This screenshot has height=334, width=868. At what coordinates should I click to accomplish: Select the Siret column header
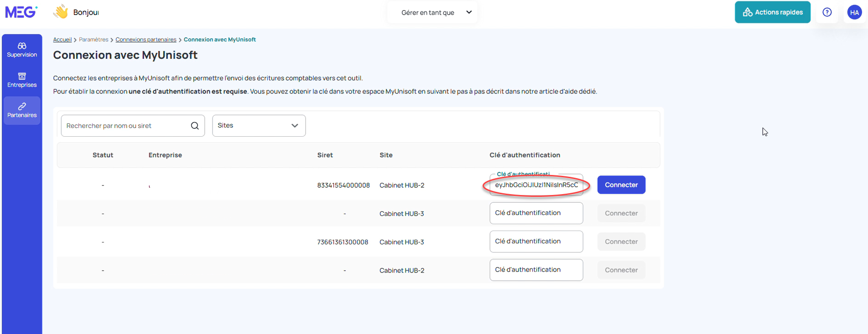(325, 155)
